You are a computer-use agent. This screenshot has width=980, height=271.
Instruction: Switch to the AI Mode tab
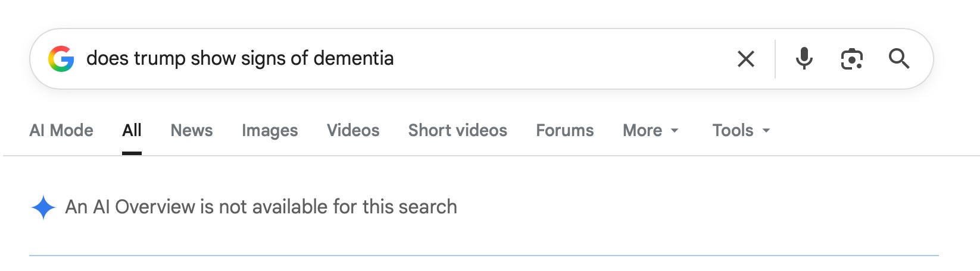pyautogui.click(x=61, y=130)
